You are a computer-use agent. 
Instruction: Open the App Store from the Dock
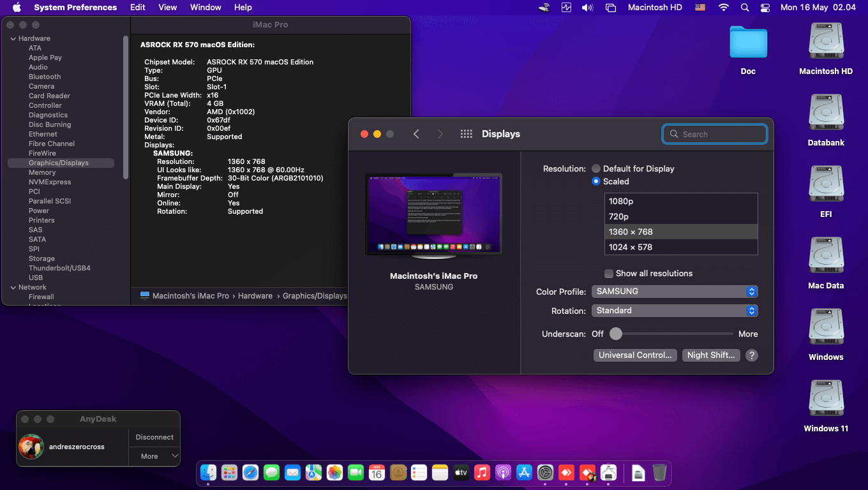[x=524, y=473]
